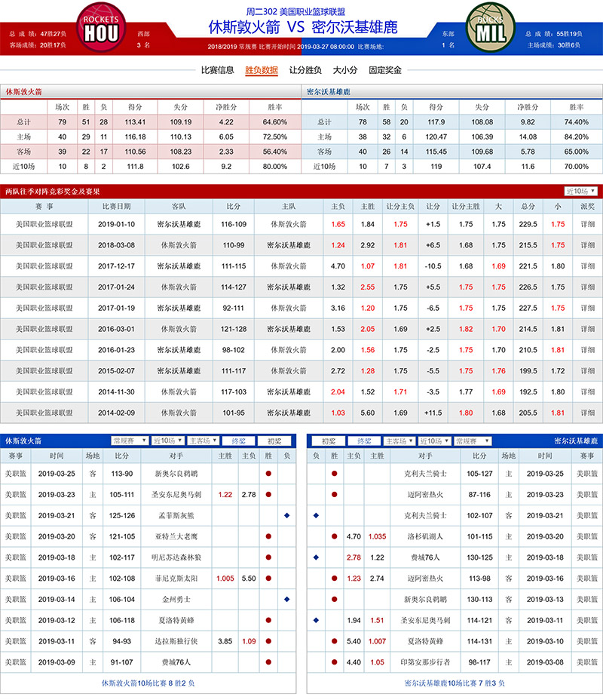Click the Milwaukee Bucks team logo
The height and width of the screenshot is (700, 603).
[x=491, y=28]
